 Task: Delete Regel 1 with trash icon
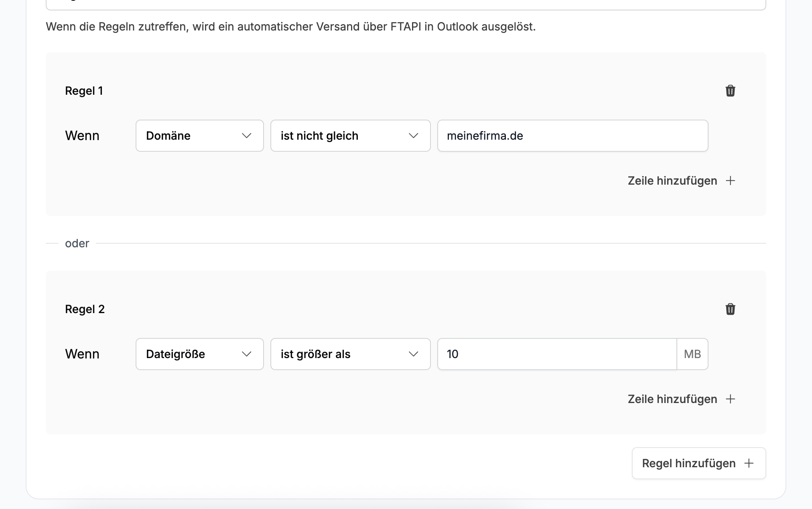730,91
